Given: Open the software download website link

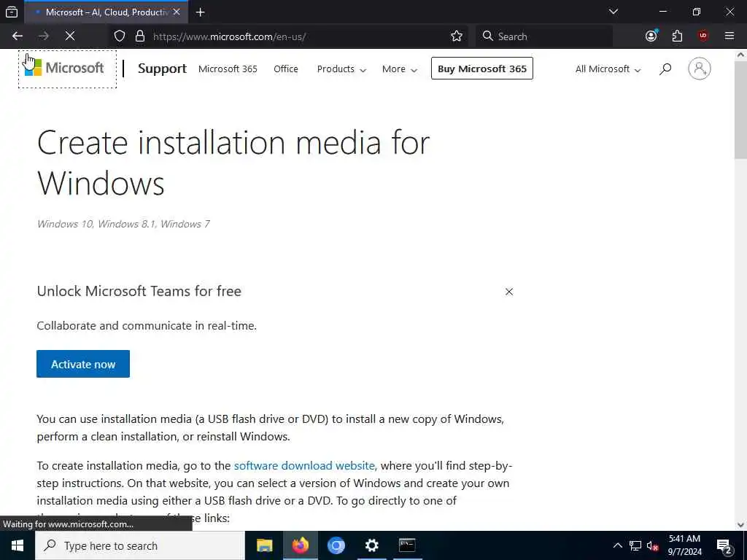Looking at the screenshot, I should tap(304, 465).
